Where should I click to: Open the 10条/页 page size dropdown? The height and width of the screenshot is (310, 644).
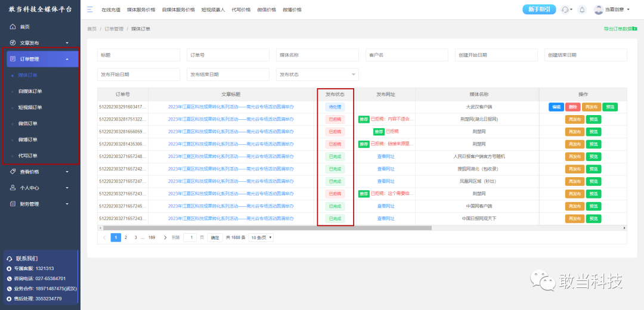pos(261,237)
